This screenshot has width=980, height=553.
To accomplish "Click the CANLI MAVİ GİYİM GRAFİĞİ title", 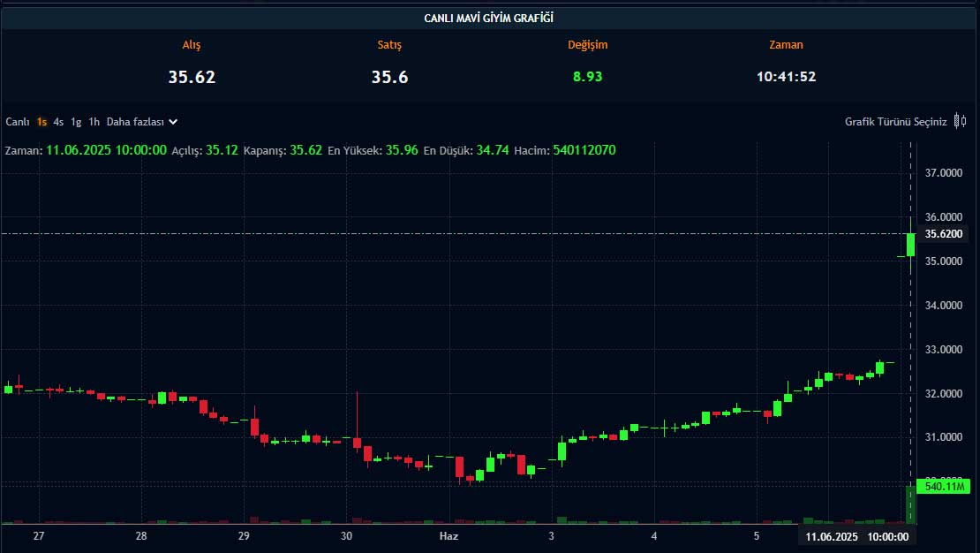I will click(489, 19).
